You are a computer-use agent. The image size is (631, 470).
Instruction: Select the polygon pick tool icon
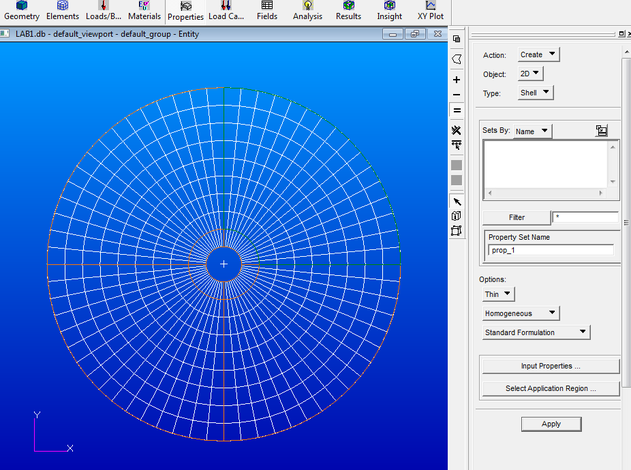(x=457, y=59)
